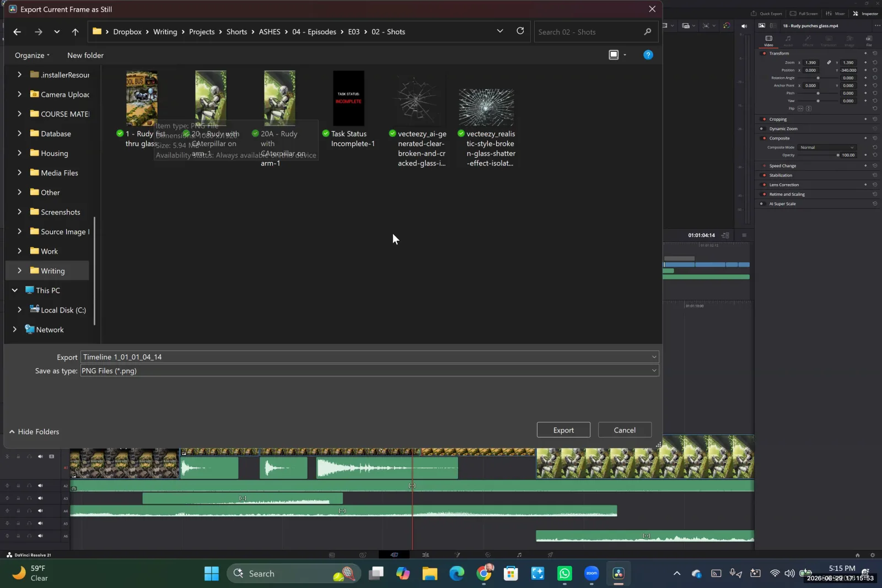
Task: Switch to Inspector Video tab
Action: point(768,41)
